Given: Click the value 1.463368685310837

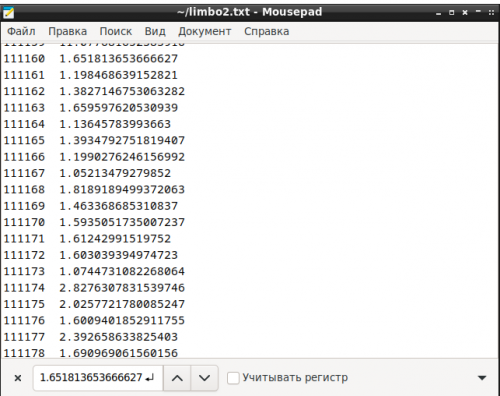Looking at the screenshot, I should [119, 206].
